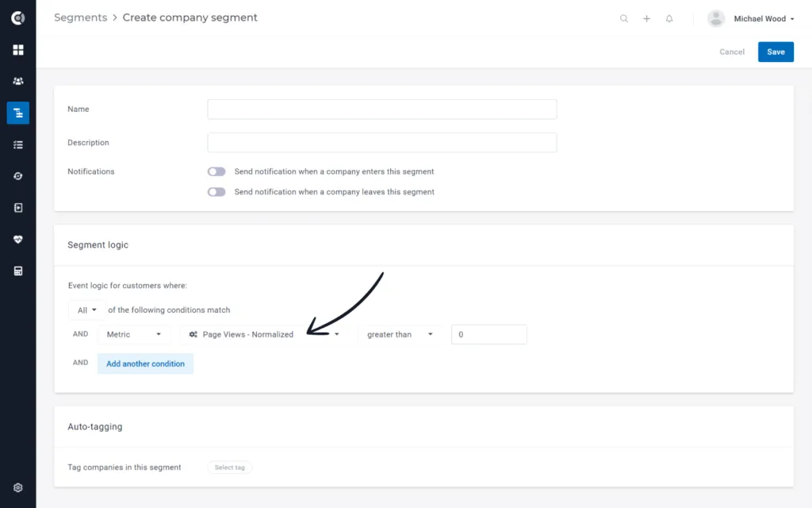
Task: Click the Create company segment title
Action: pyautogui.click(x=190, y=17)
